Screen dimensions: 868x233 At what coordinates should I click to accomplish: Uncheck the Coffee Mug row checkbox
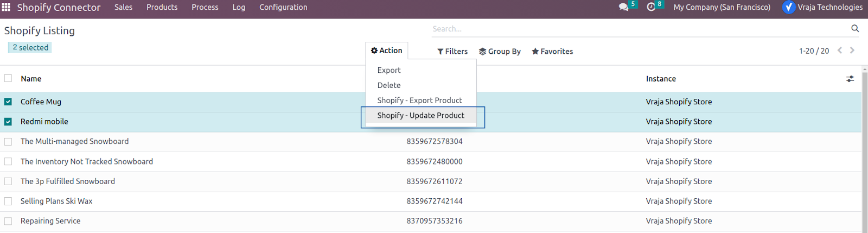(8, 102)
